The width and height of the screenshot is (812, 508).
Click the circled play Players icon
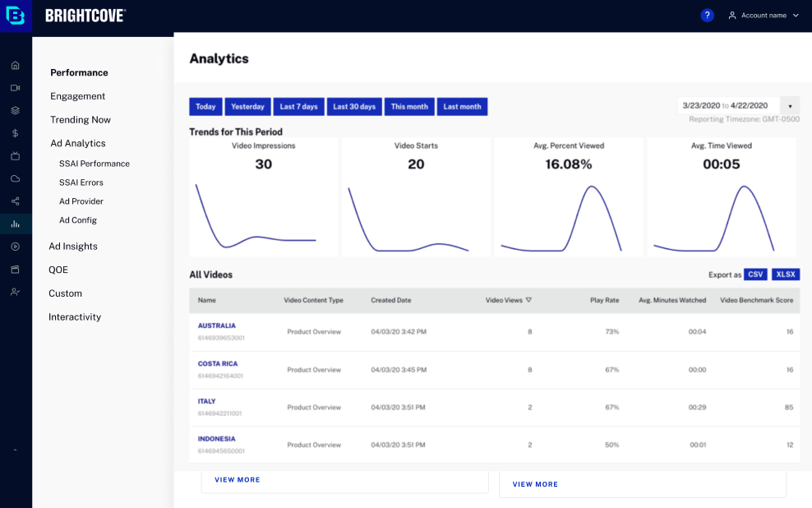point(15,247)
